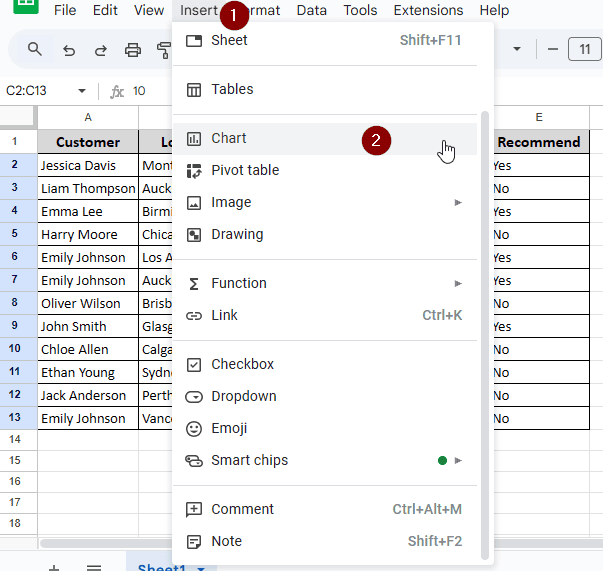Click the Link chain icon
Viewport: 603px width, 571px height.
coord(194,316)
